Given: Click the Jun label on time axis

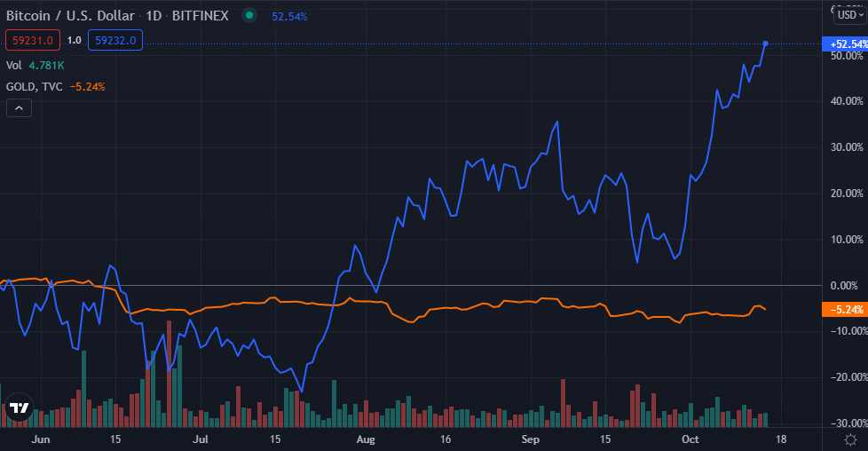Looking at the screenshot, I should 41,439.
